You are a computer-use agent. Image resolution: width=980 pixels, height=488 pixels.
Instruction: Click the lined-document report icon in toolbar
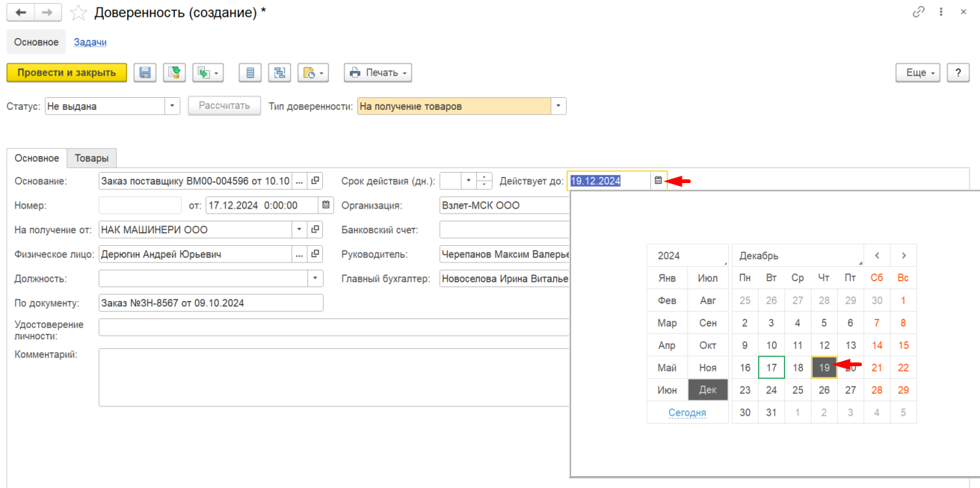click(x=250, y=72)
